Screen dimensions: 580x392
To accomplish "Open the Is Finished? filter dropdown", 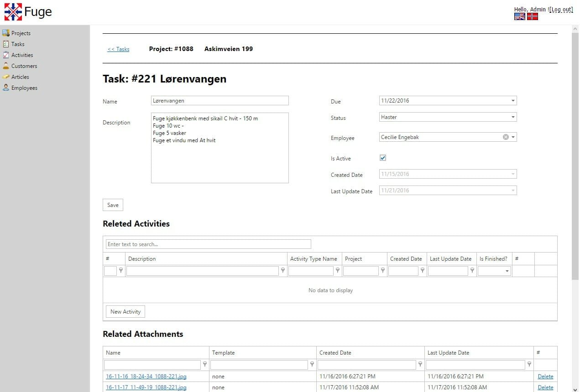I will click(x=507, y=271).
